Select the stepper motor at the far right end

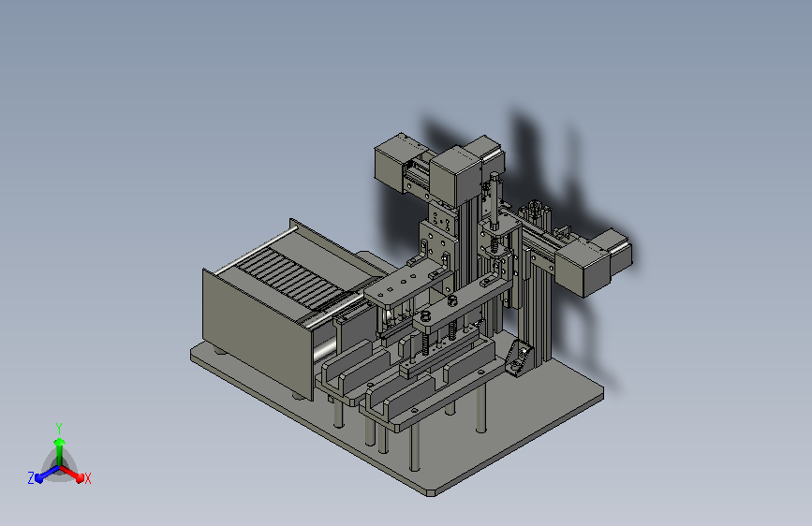click(594, 262)
